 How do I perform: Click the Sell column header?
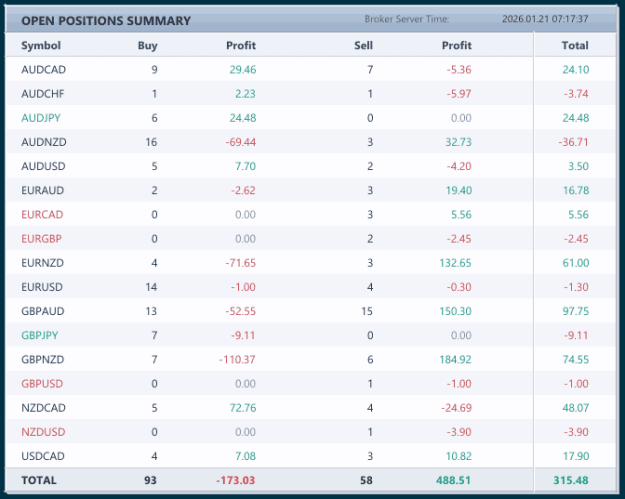point(363,45)
